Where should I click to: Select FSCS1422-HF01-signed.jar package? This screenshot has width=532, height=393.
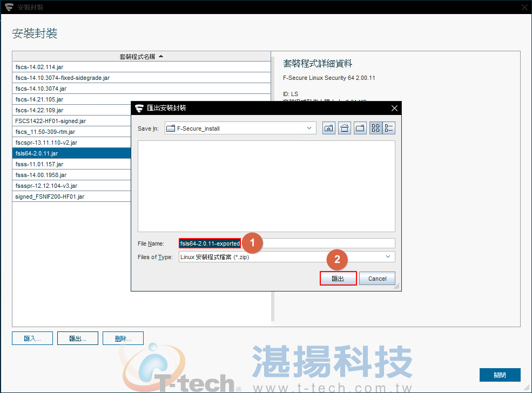(x=72, y=121)
